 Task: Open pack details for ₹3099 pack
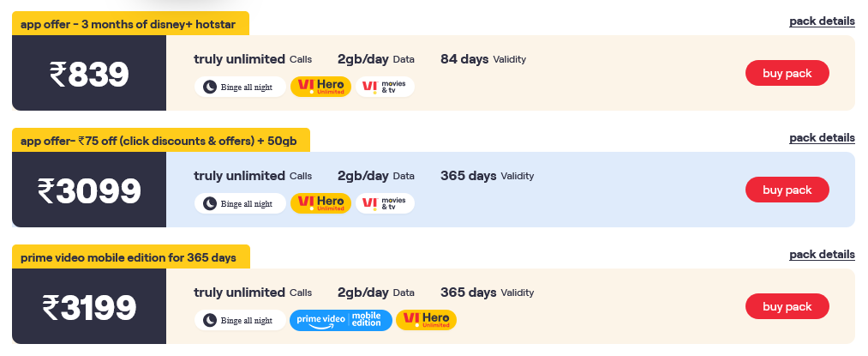click(x=822, y=137)
